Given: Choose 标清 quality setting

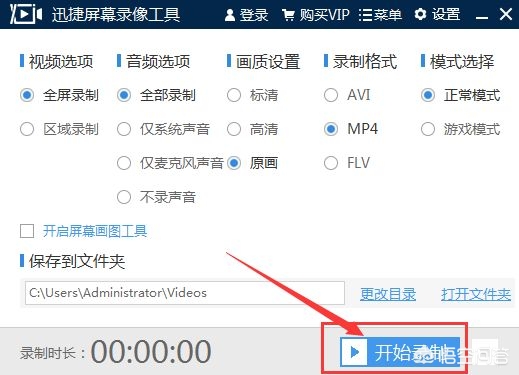Looking at the screenshot, I should click(x=252, y=95).
